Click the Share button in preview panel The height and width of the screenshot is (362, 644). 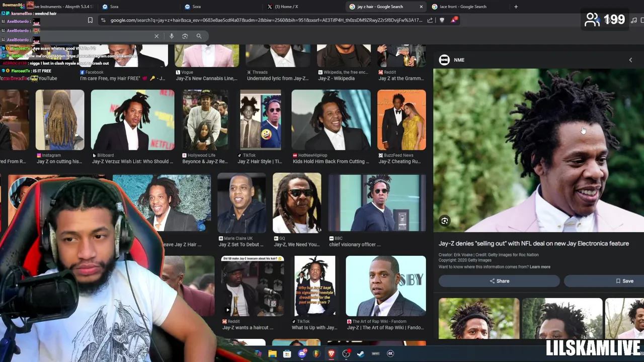(x=499, y=281)
